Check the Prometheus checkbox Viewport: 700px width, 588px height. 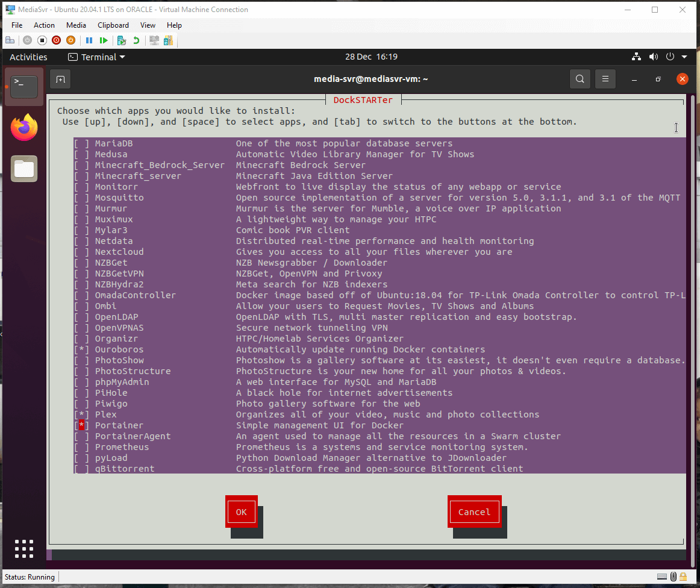[81, 447]
